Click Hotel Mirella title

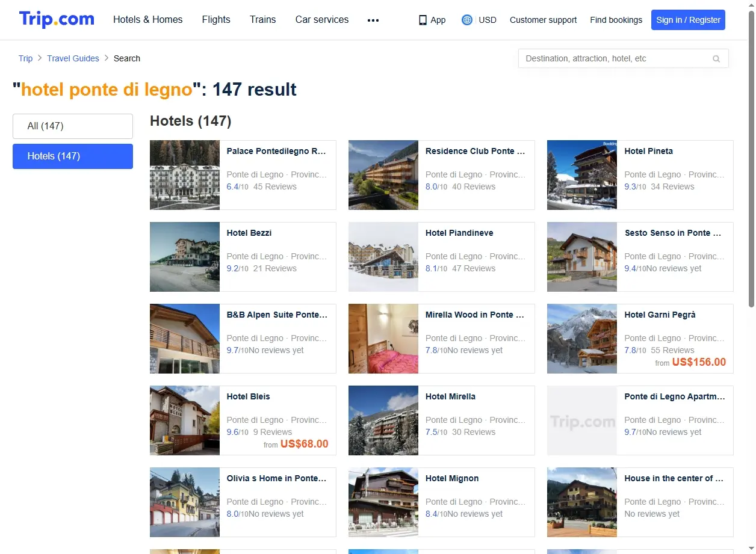[450, 397]
